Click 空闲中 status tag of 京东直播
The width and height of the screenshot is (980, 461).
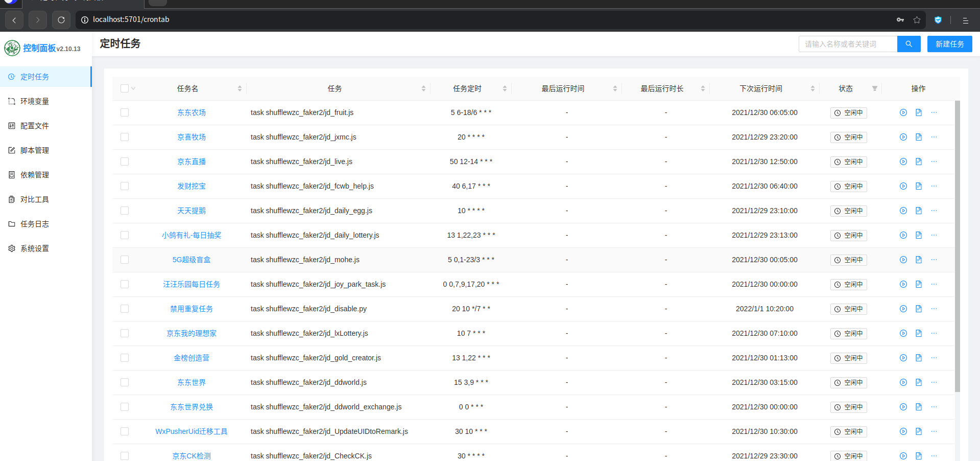coord(848,162)
